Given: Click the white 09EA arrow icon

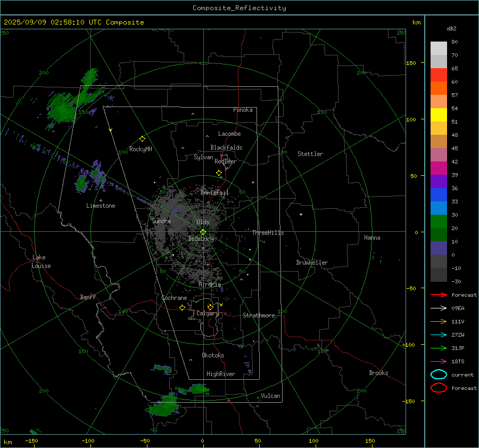Looking at the screenshot, I should point(439,308).
